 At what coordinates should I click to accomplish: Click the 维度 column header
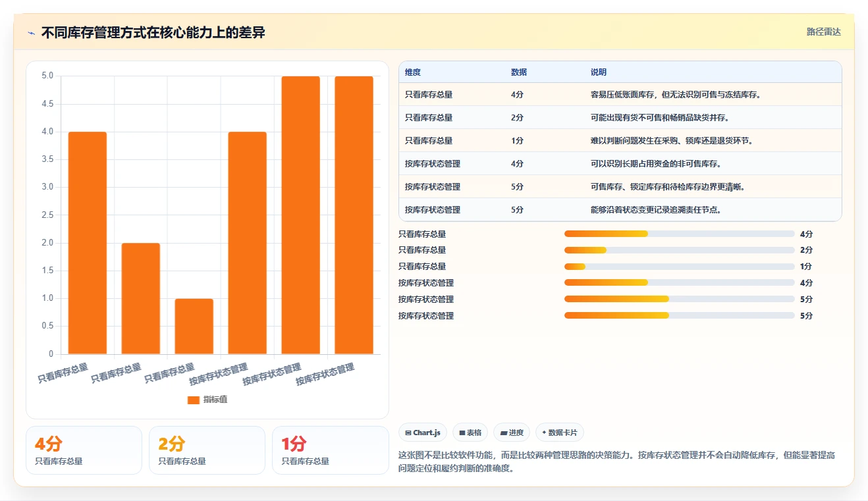click(x=413, y=72)
